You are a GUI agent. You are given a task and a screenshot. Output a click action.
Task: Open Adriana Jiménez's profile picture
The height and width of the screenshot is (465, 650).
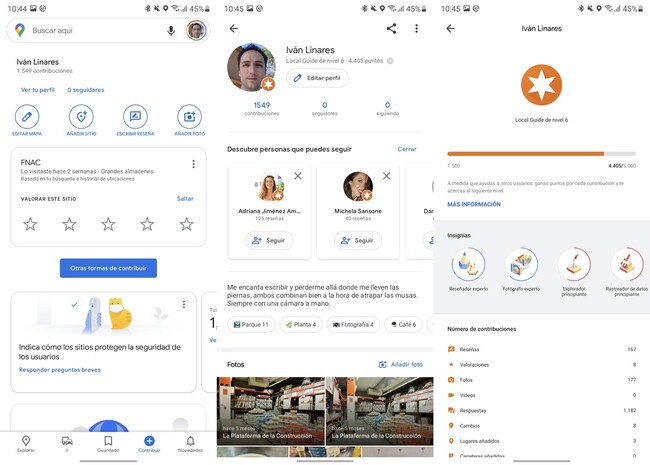click(269, 187)
